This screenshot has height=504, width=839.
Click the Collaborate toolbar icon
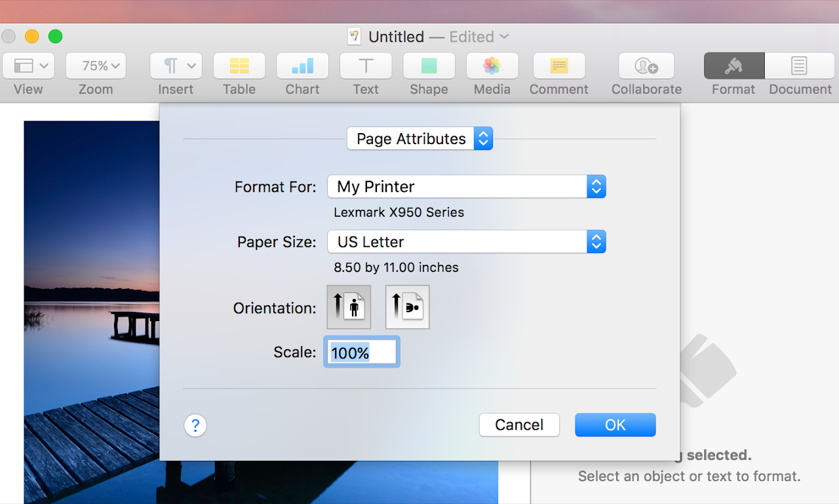646,66
